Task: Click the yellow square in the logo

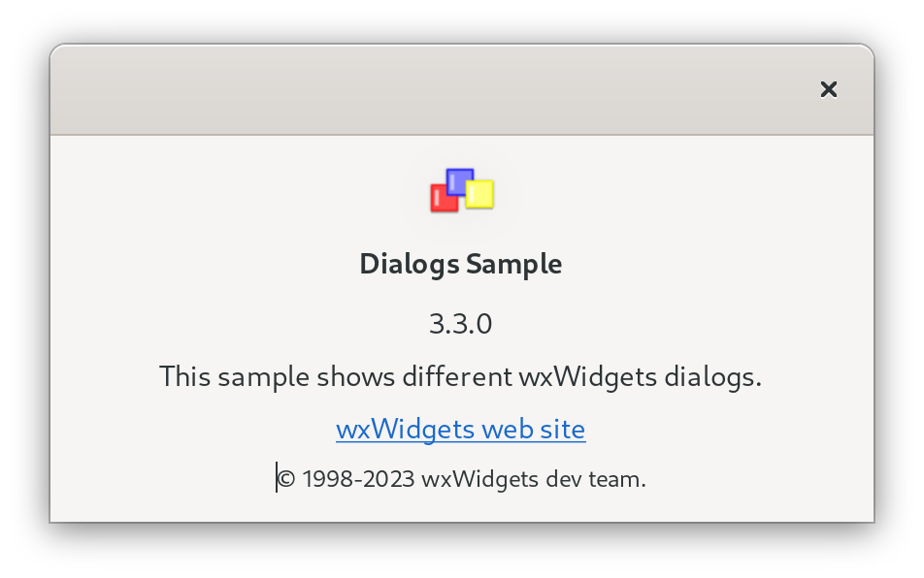Action: click(x=480, y=194)
